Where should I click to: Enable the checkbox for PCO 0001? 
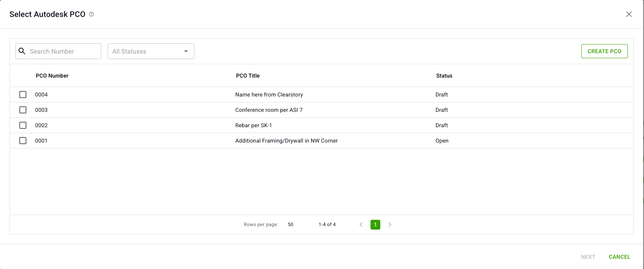coord(23,141)
